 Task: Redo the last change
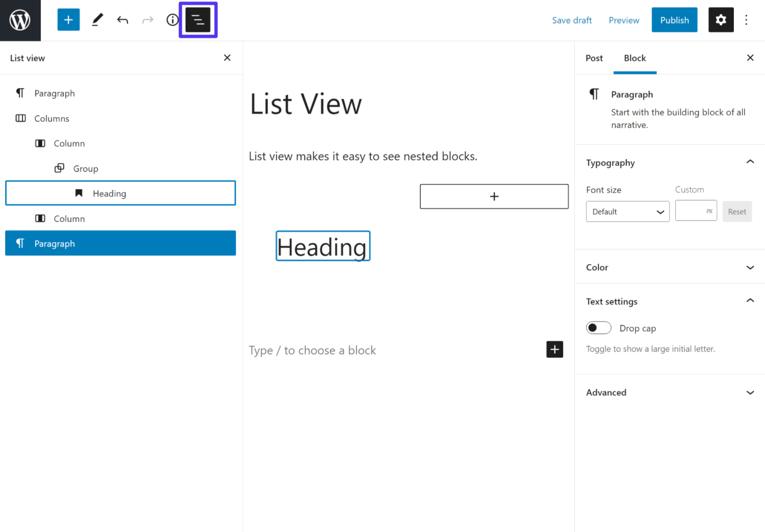(x=147, y=19)
